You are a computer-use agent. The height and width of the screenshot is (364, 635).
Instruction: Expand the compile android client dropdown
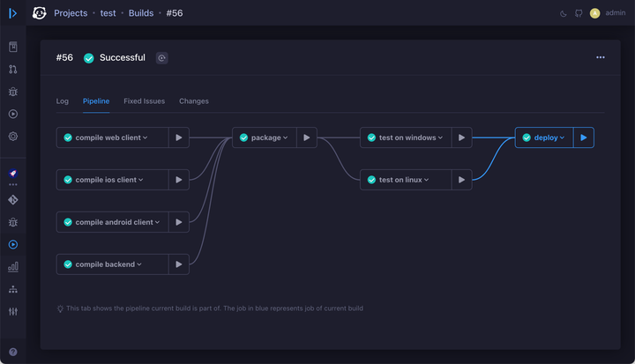(x=157, y=222)
